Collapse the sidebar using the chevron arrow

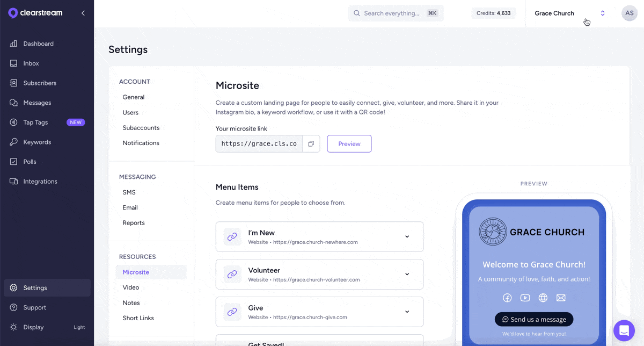(x=83, y=13)
